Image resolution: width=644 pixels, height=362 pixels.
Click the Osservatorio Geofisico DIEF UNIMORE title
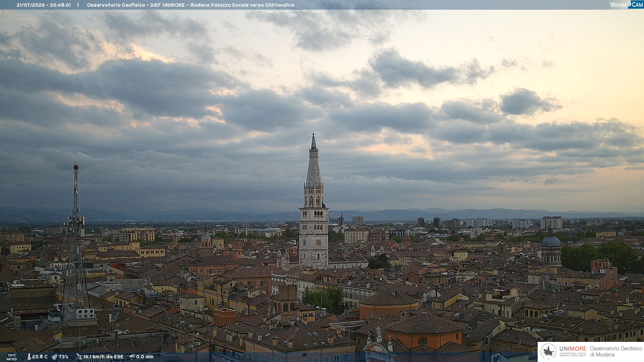190,5
